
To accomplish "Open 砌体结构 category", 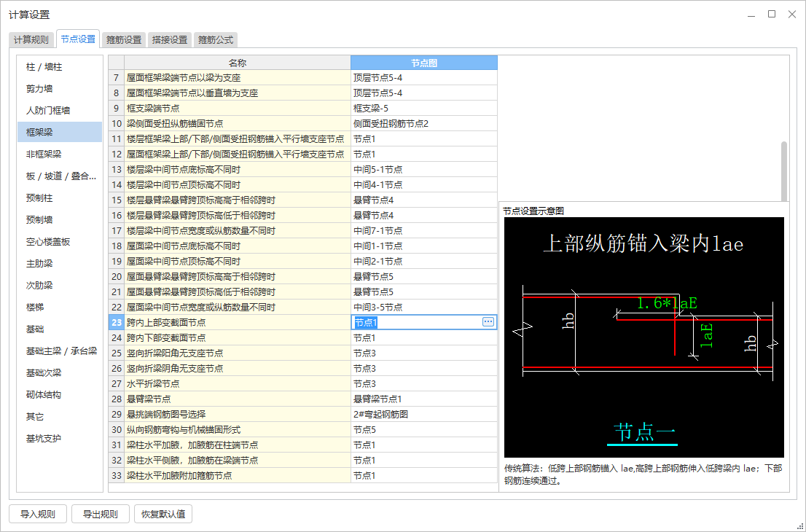I will [x=60, y=394].
